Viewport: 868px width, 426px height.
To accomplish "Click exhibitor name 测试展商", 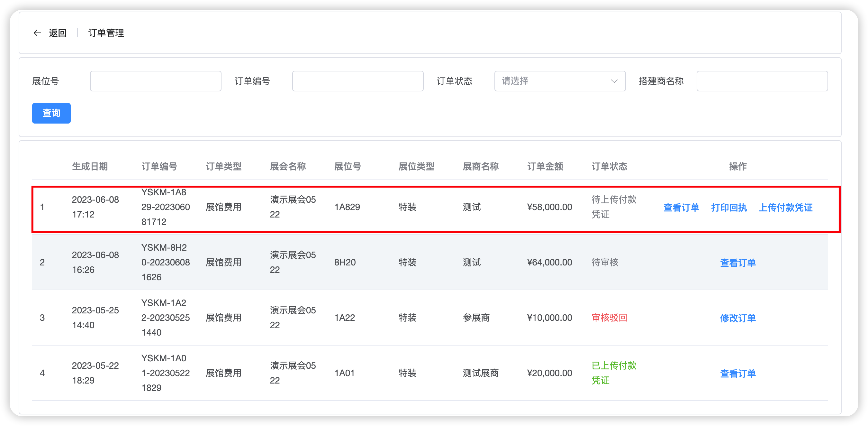I will point(481,373).
